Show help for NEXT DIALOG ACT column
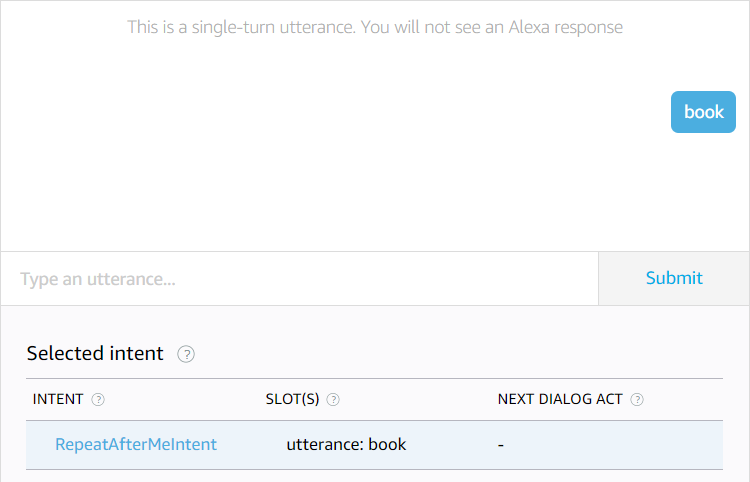 [637, 400]
